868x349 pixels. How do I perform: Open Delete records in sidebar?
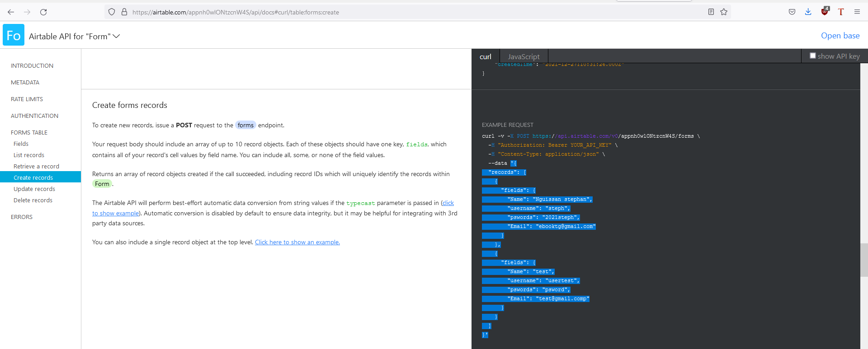point(33,200)
